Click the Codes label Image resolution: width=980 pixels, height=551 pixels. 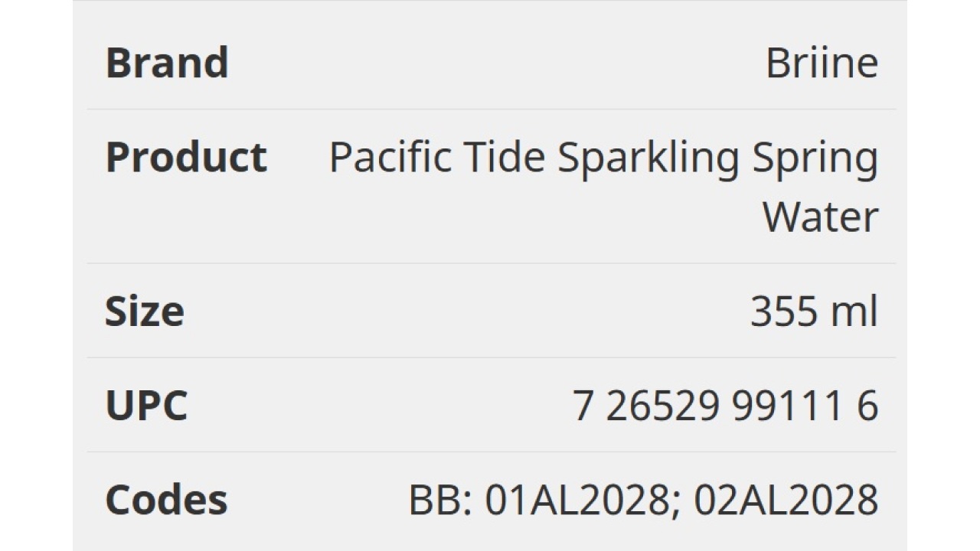(166, 500)
